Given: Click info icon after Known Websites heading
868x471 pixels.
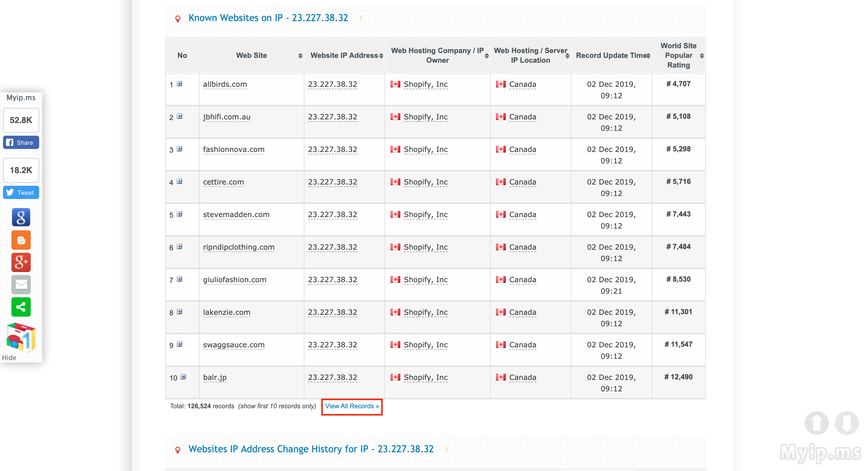Looking at the screenshot, I should (x=361, y=18).
